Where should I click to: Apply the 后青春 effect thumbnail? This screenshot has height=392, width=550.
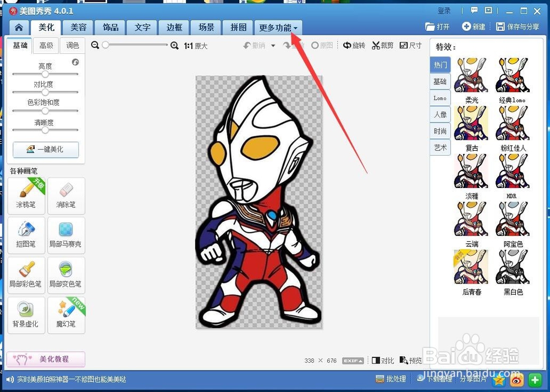(x=471, y=267)
